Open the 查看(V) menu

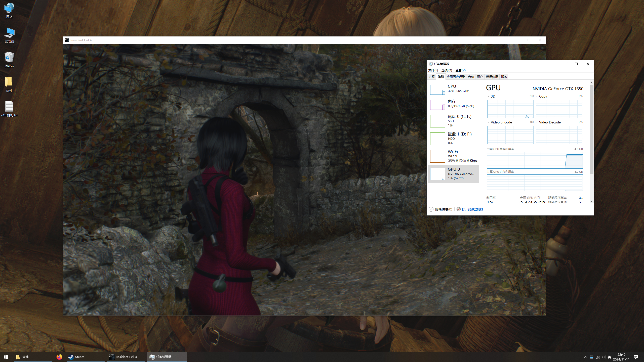(x=460, y=70)
